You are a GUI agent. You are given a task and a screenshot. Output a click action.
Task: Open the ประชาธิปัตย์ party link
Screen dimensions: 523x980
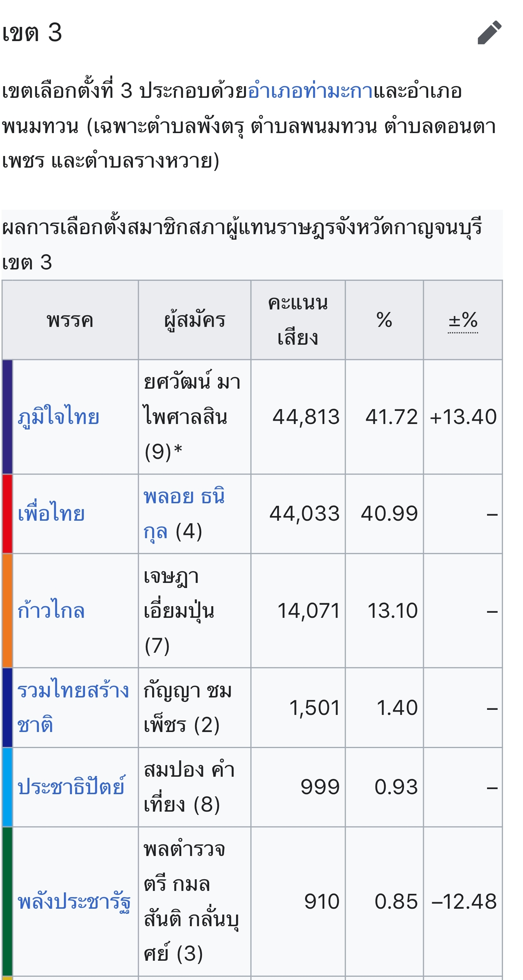tap(71, 787)
